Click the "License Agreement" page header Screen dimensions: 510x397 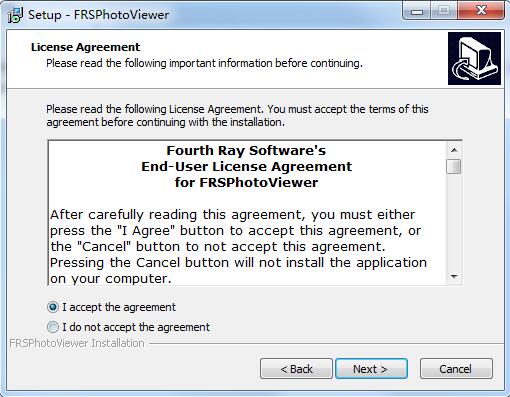(x=85, y=47)
